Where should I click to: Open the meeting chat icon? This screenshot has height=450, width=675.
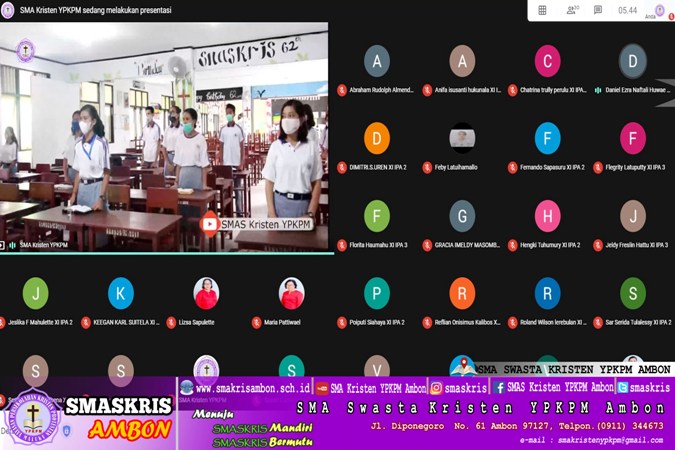tap(598, 10)
